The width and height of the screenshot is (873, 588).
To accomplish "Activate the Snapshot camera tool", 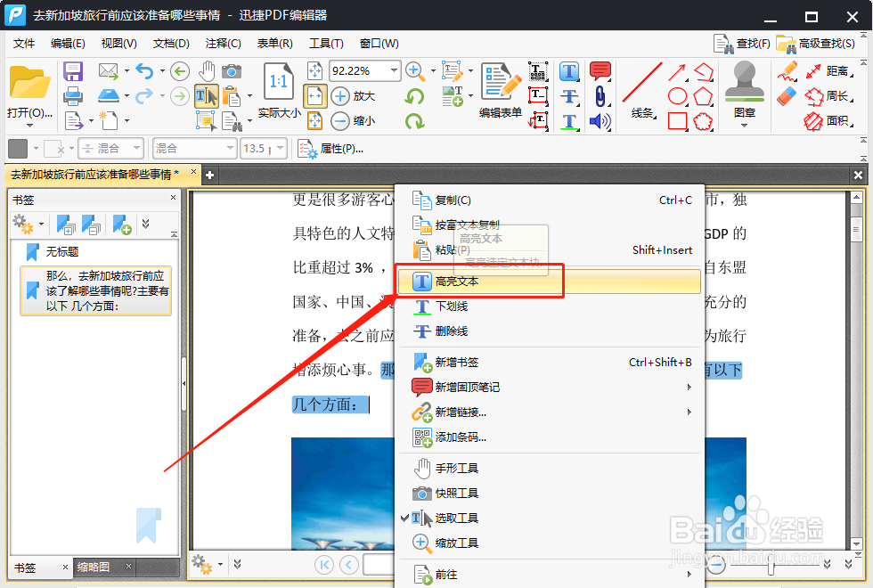I will pyautogui.click(x=232, y=72).
